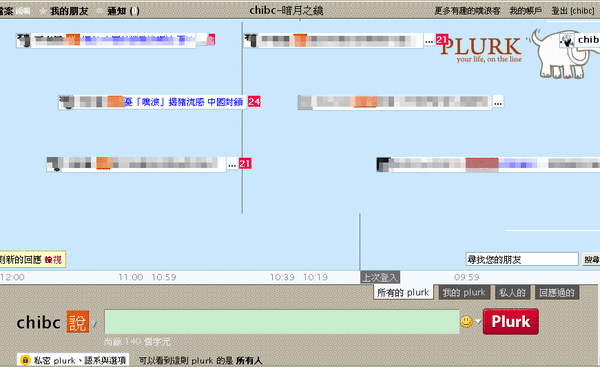Click the black avatar on the plurk with a purple highlighted segment
This screenshot has height=367, width=600.
(x=383, y=165)
